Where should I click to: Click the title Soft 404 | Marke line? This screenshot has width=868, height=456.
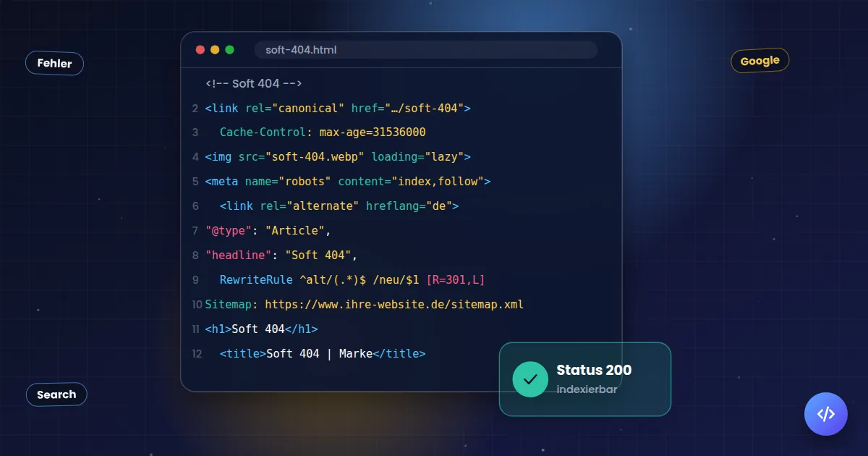(323, 353)
